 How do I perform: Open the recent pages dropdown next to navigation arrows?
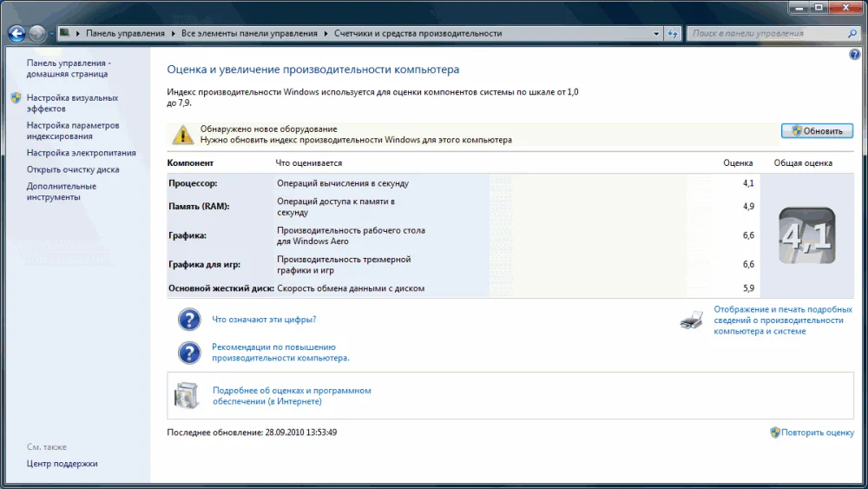click(51, 35)
